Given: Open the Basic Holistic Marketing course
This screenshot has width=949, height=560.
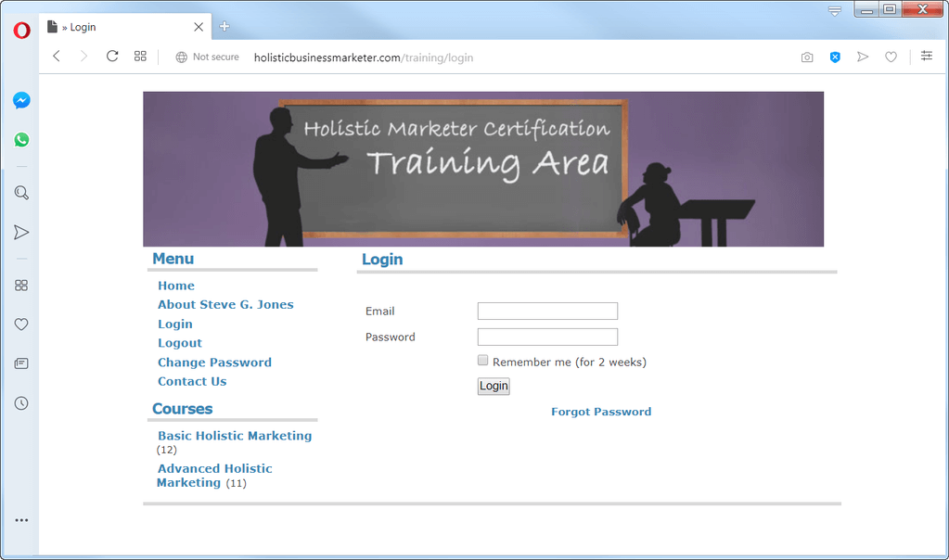Looking at the screenshot, I should point(235,436).
